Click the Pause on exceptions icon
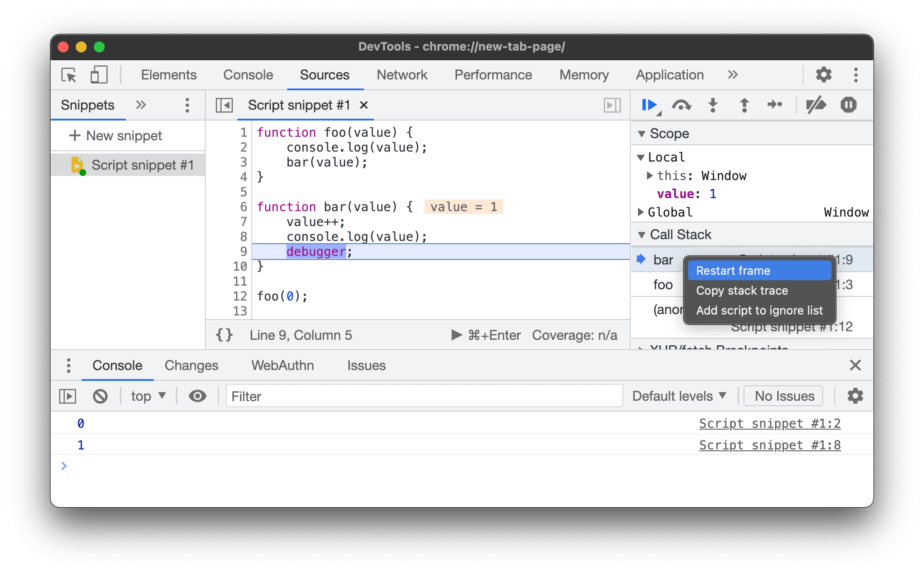The image size is (924, 574). pyautogui.click(x=848, y=105)
